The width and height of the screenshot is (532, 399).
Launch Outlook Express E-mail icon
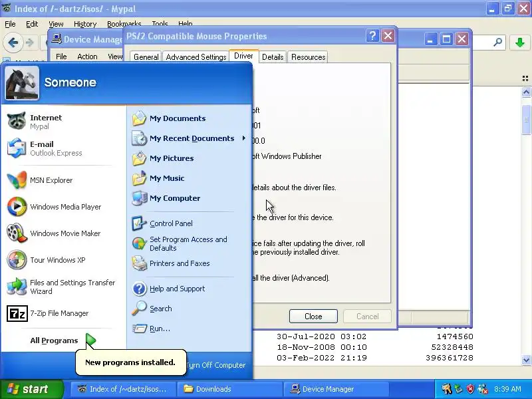17,148
